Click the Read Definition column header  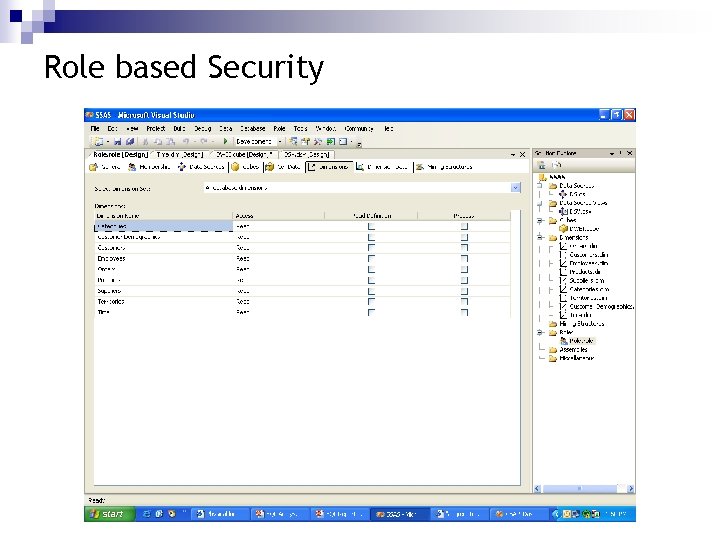coord(371,216)
